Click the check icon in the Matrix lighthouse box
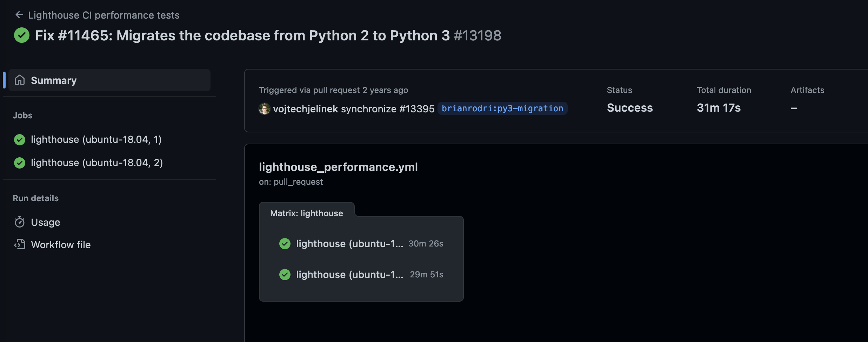Image resolution: width=868 pixels, height=342 pixels. [x=285, y=244]
